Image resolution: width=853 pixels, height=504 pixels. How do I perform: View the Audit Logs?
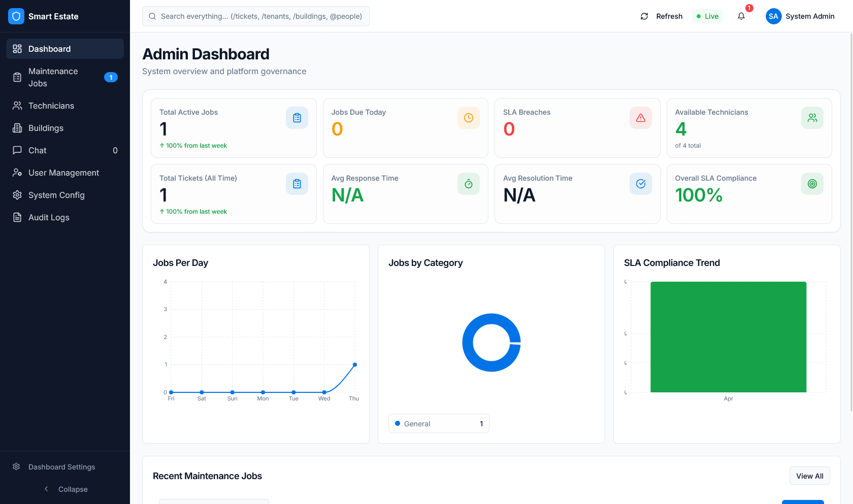[x=49, y=217]
